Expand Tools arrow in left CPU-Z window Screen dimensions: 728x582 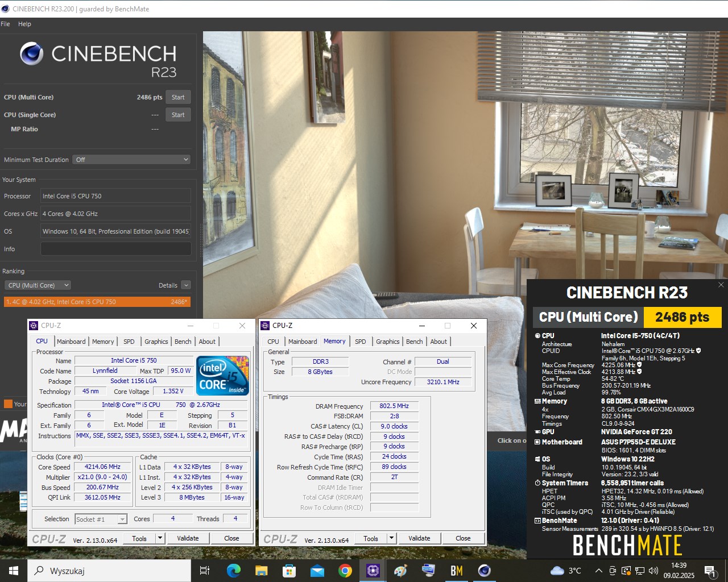pyautogui.click(x=160, y=538)
